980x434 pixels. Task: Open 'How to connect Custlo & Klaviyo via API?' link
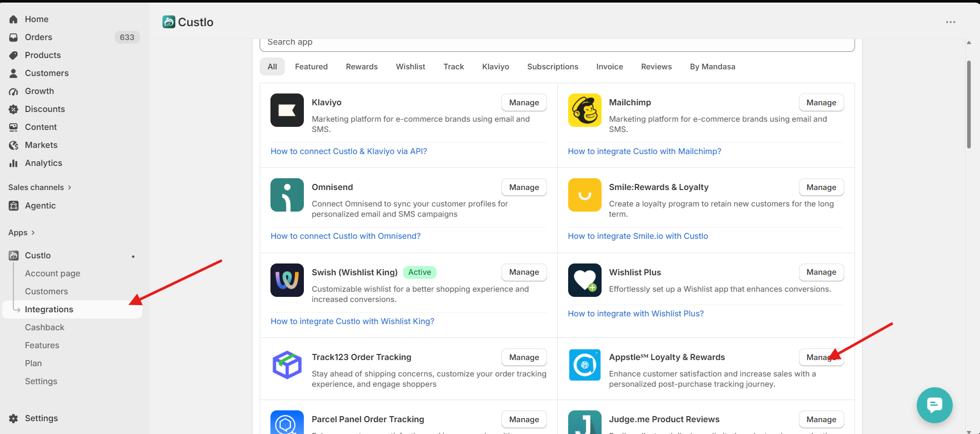point(349,152)
